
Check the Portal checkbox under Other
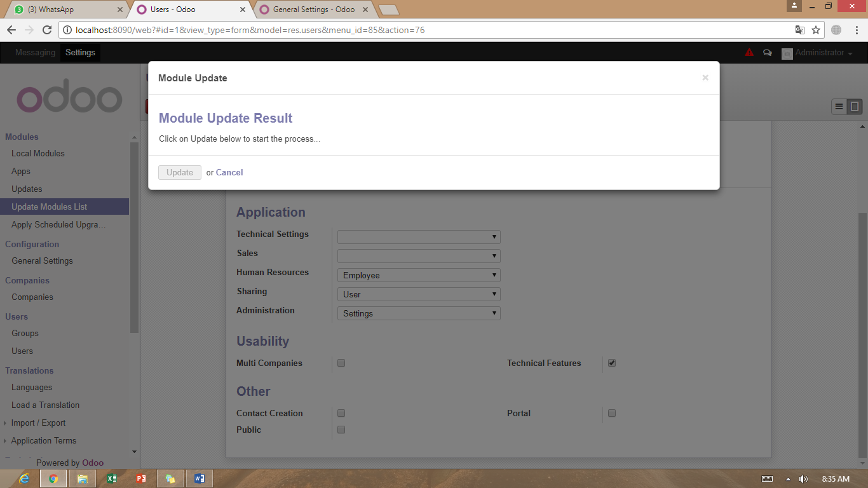click(x=611, y=413)
